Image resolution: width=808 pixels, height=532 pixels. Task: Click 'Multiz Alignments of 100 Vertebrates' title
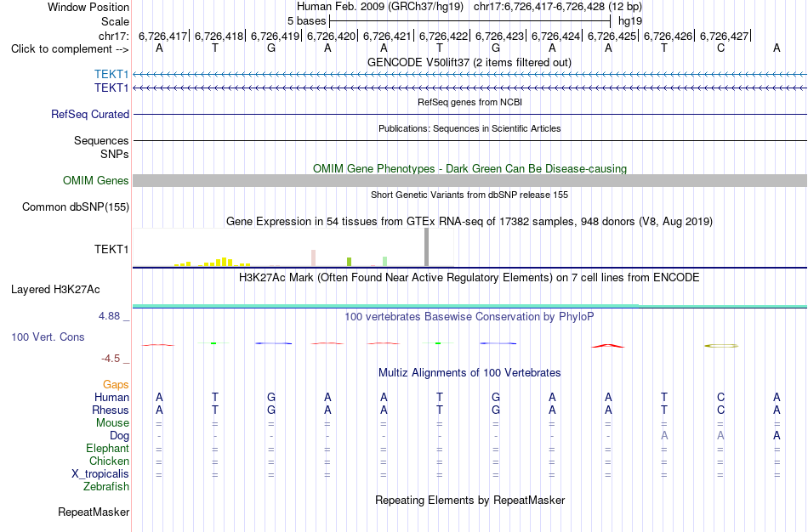[x=469, y=372]
